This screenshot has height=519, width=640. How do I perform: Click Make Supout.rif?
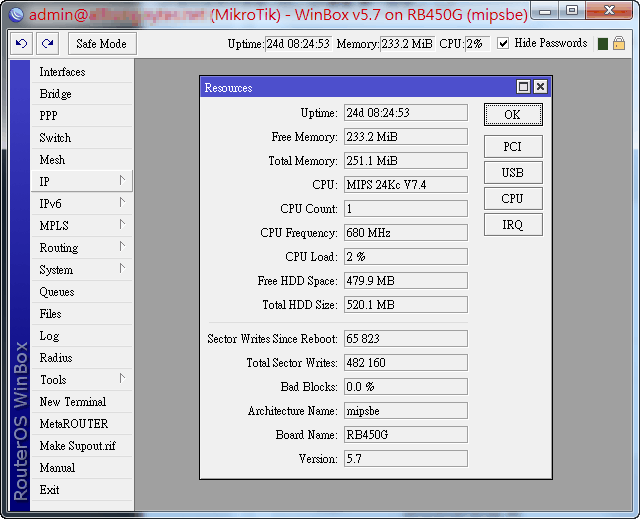(x=82, y=446)
